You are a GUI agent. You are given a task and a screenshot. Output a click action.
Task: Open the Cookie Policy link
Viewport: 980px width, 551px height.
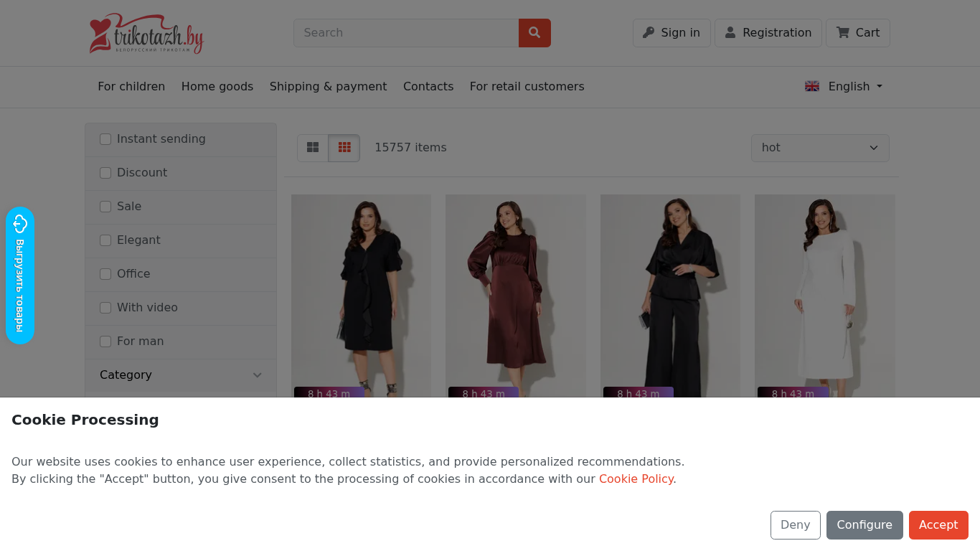(x=636, y=479)
